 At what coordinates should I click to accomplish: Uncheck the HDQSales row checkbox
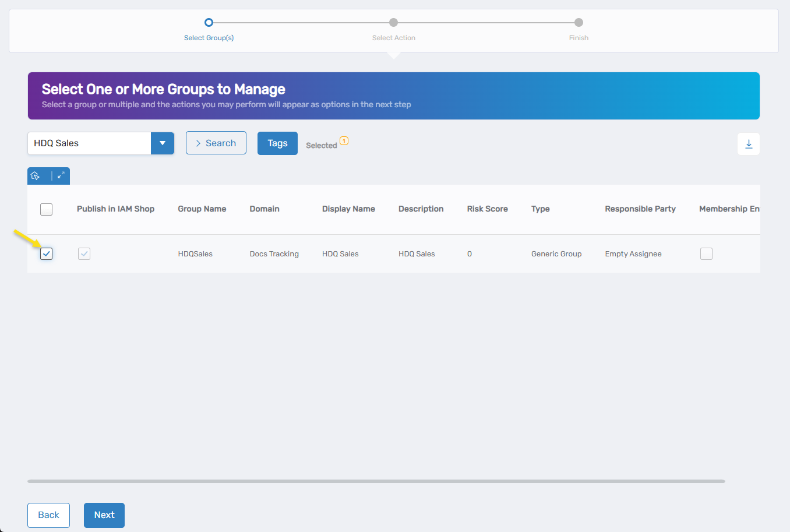point(47,254)
